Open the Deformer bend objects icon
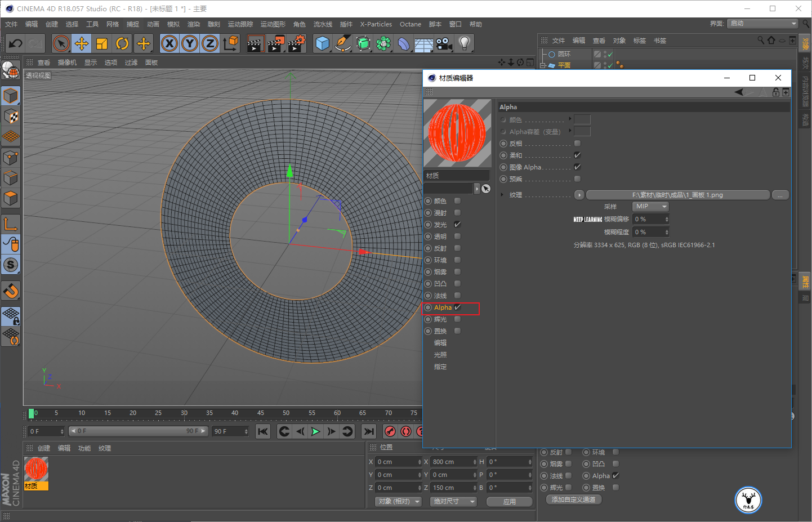The width and height of the screenshot is (812, 522). click(404, 43)
